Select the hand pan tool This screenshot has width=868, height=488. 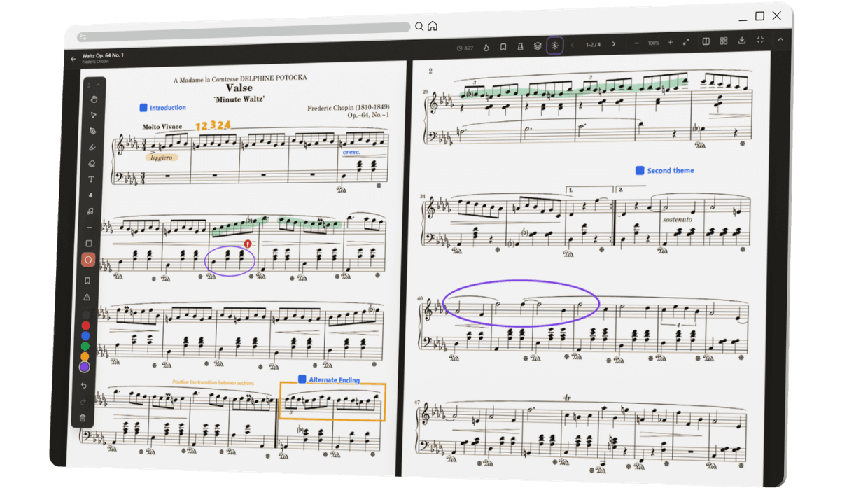93,99
